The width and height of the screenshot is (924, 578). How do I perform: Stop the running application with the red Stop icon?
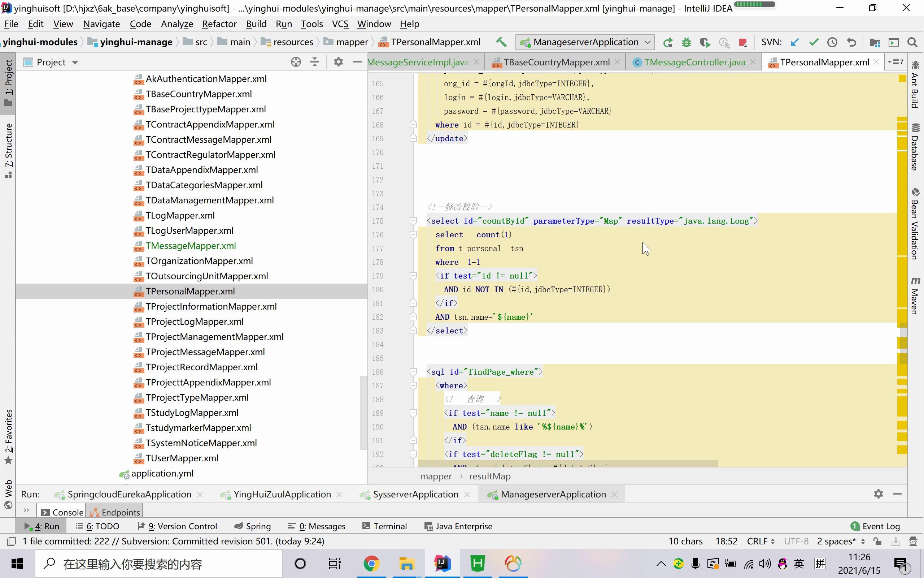[x=743, y=42]
